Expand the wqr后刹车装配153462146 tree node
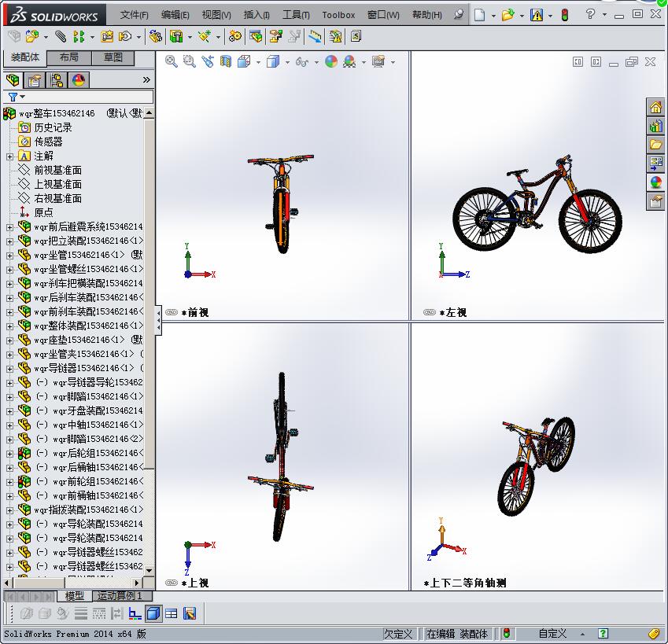 pos(9,298)
